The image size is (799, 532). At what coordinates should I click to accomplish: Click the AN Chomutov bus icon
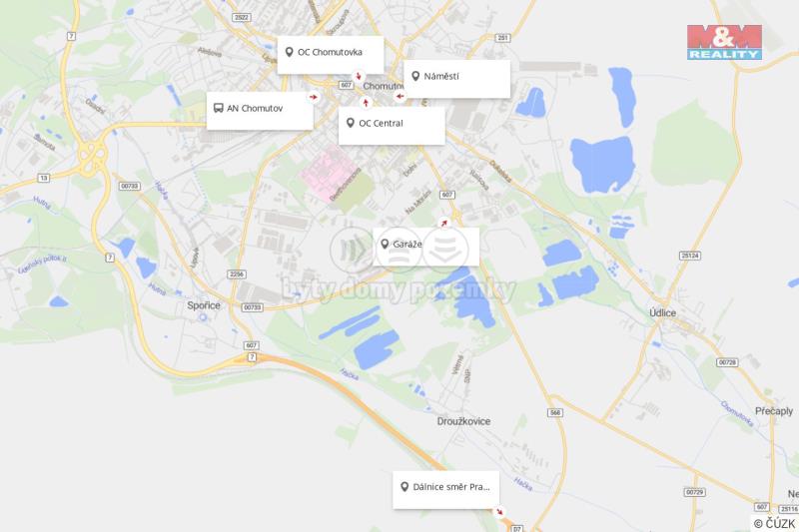[218, 108]
